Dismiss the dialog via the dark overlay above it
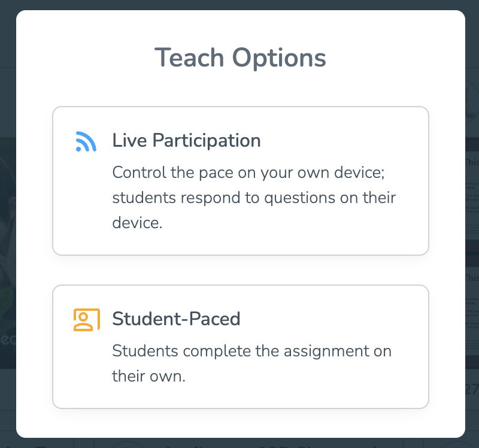The height and width of the screenshot is (448, 479). 239,5
